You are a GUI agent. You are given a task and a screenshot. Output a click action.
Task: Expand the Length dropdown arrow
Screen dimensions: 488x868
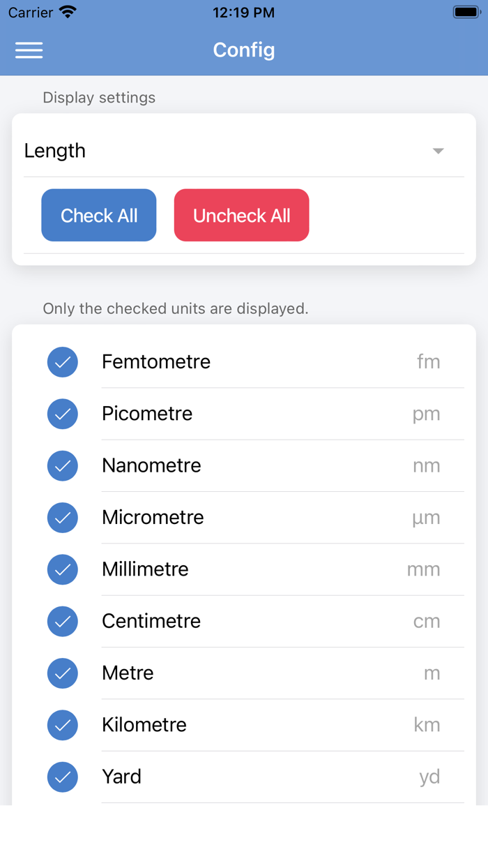pyautogui.click(x=438, y=151)
